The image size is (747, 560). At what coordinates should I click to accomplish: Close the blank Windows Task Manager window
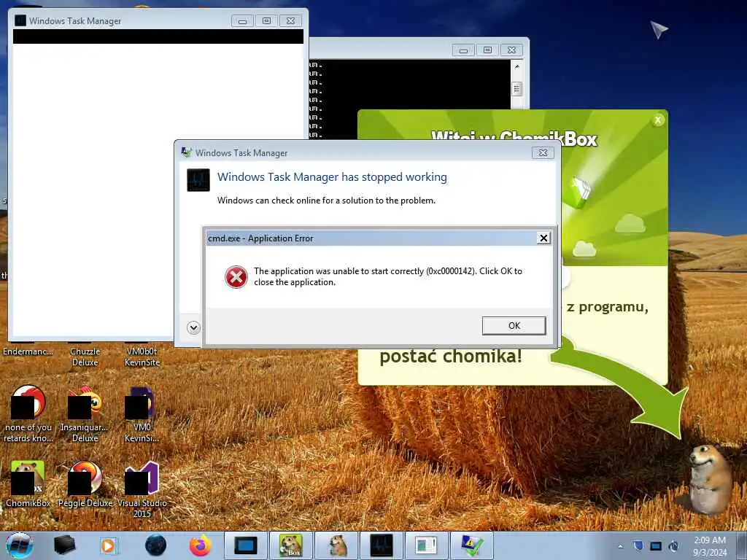(x=290, y=21)
